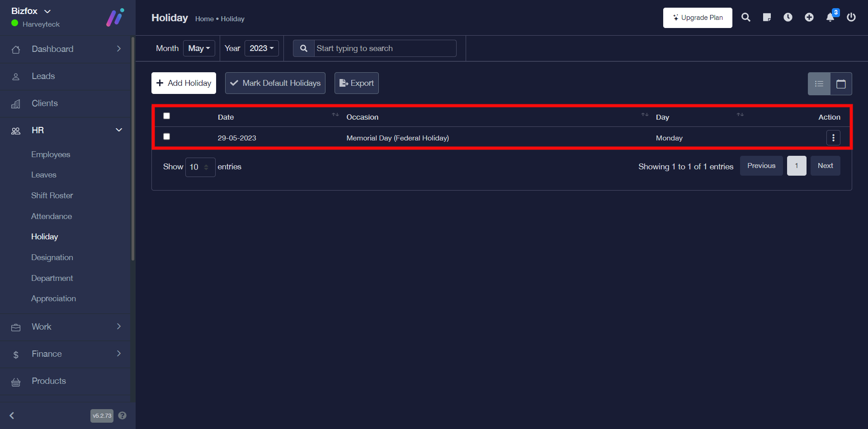Go to Employees in HR submenu

pos(51,154)
